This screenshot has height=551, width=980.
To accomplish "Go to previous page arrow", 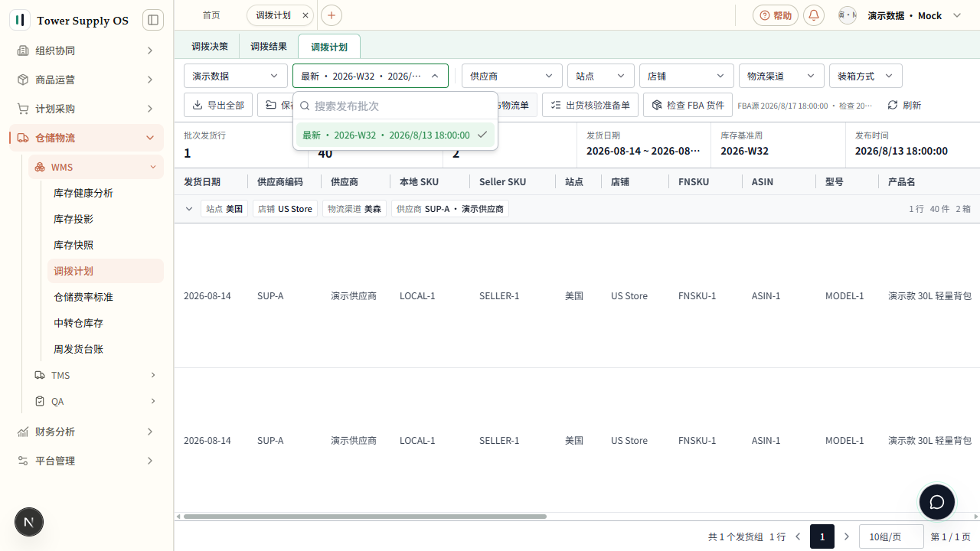I will (798, 537).
